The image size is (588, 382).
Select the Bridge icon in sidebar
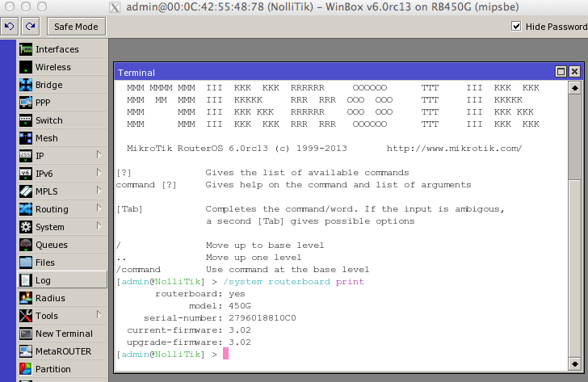[x=26, y=85]
